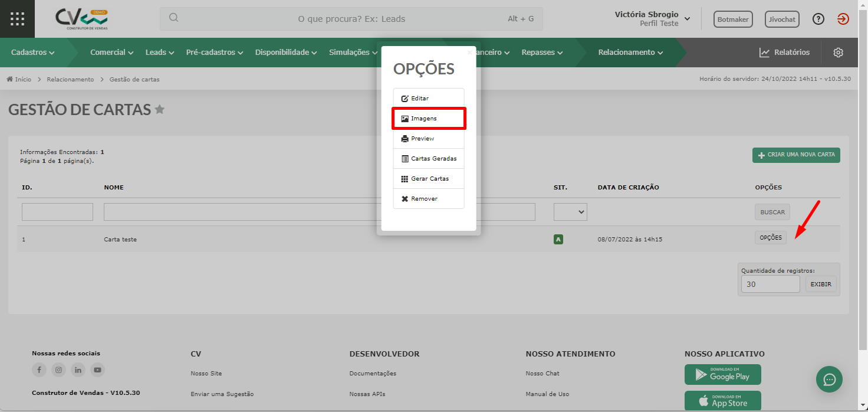Image resolution: width=868 pixels, height=412 pixels.
Task: Click the Google Play download badge
Action: tap(723, 374)
